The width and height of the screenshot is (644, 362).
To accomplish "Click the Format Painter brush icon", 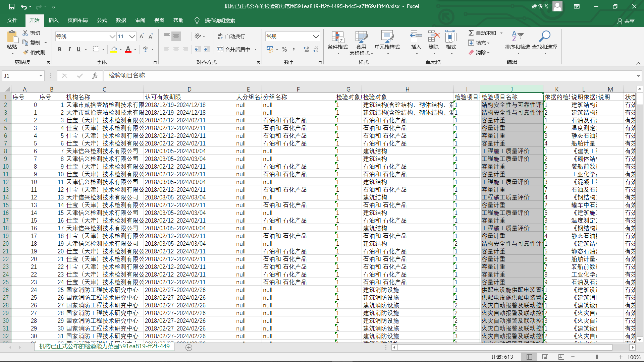I will pyautogui.click(x=25, y=52).
